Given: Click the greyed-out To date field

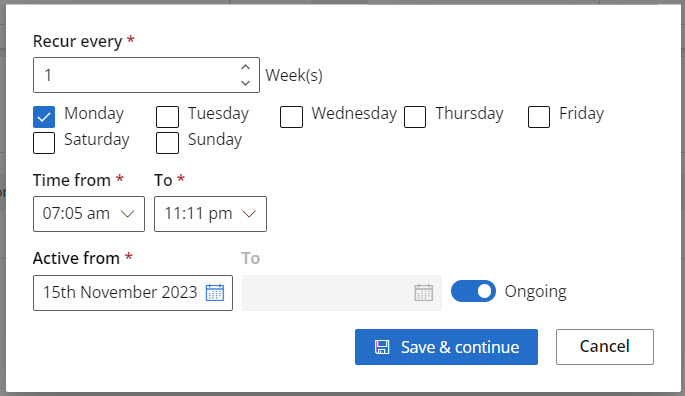Looking at the screenshot, I should point(342,293).
